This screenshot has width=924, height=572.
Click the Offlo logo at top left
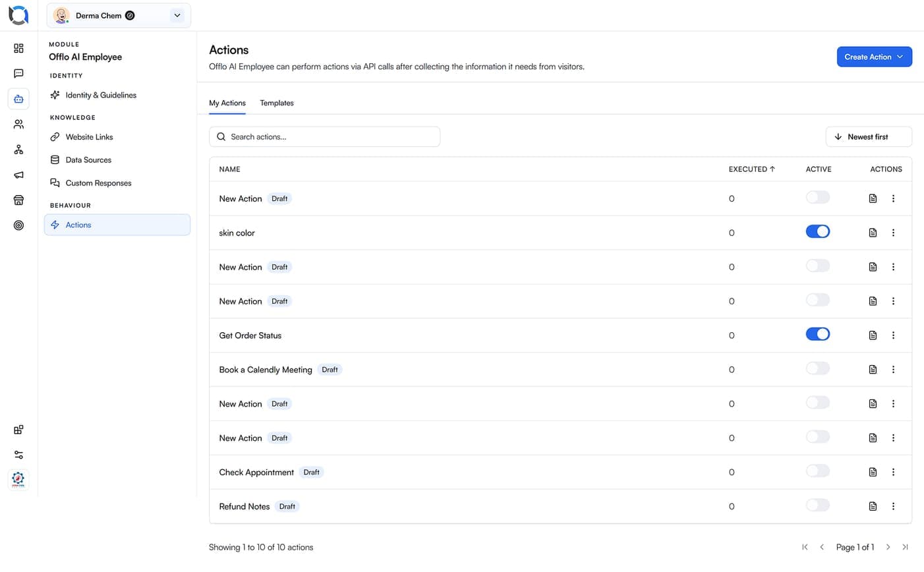[18, 15]
